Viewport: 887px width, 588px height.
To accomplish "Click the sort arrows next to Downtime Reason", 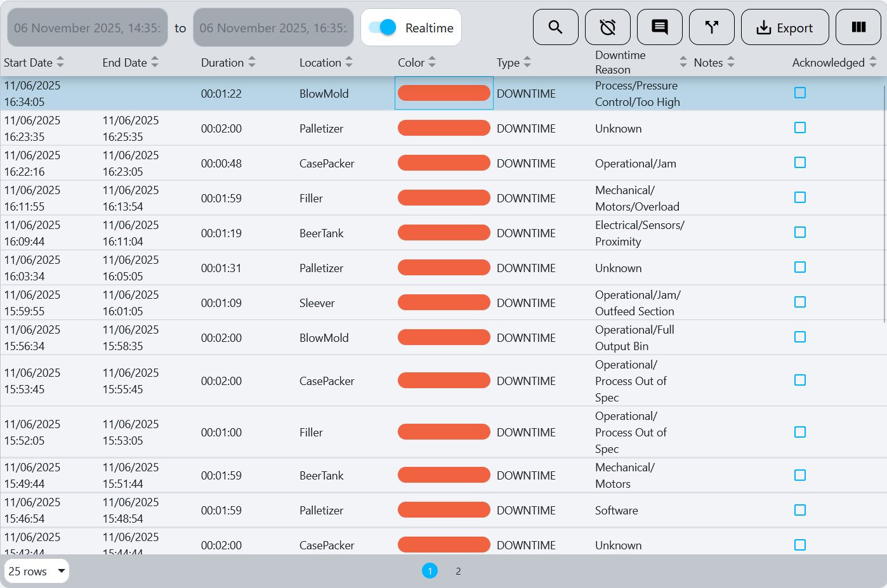I will 683,62.
